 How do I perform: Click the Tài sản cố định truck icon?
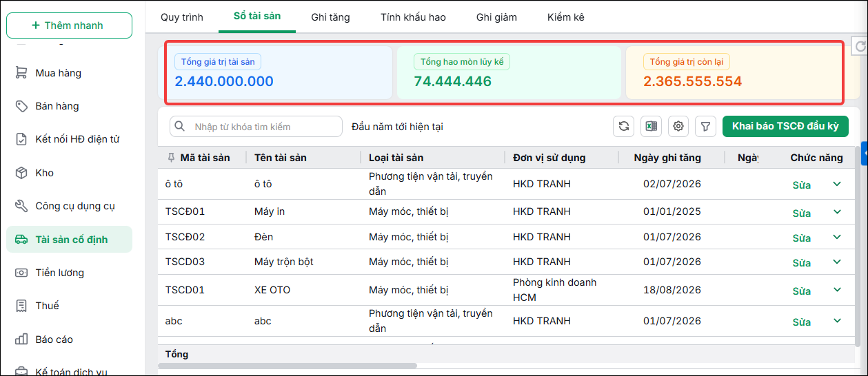pyautogui.click(x=21, y=240)
